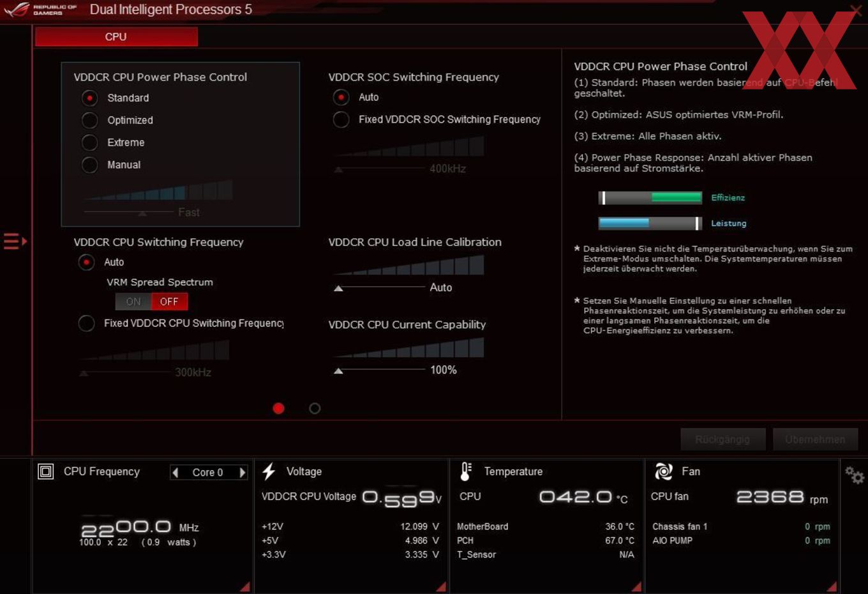Select Optimized power phase control
This screenshot has width=868, height=594.
coord(90,120)
